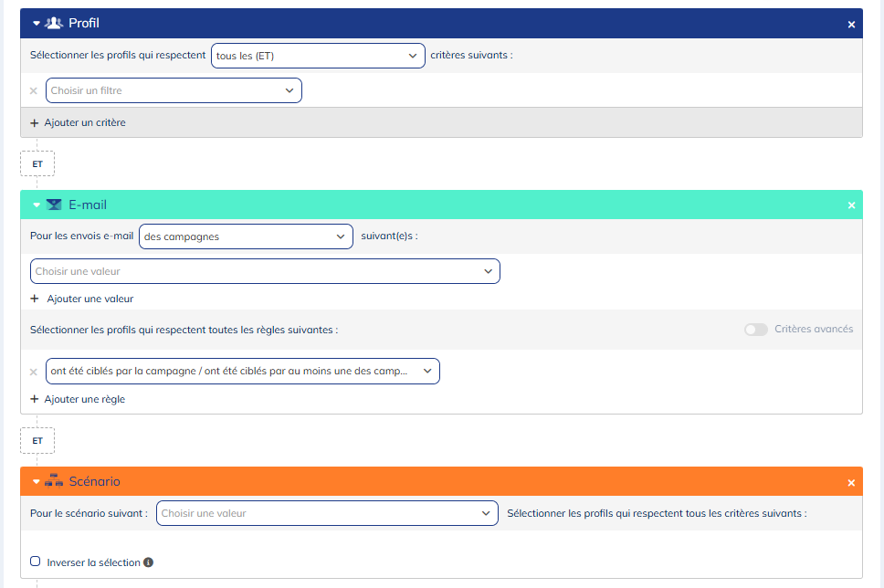The image size is (884, 588).
Task: Click the Profil people icon
Action: tap(54, 23)
